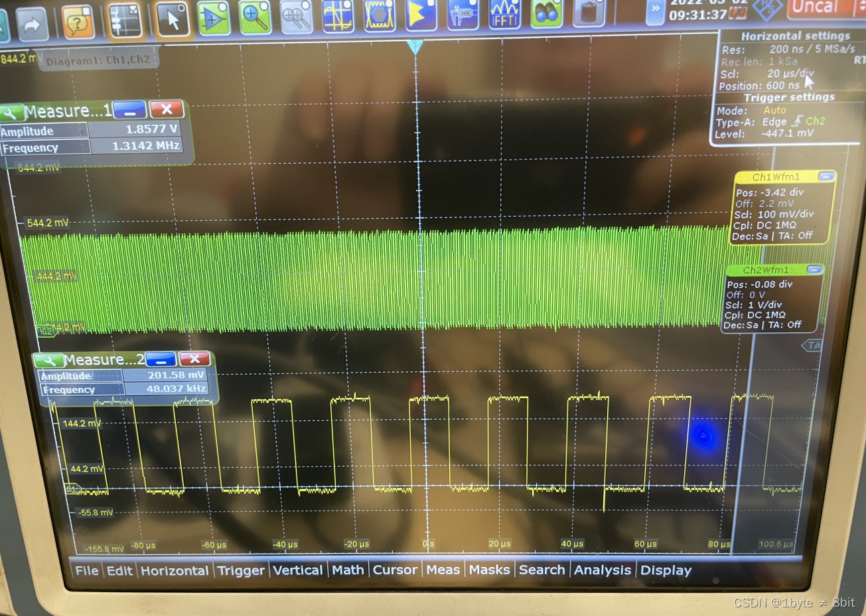Click the Ch2Wfm1 channel label header
This screenshot has height=616, width=866.
tap(766, 270)
